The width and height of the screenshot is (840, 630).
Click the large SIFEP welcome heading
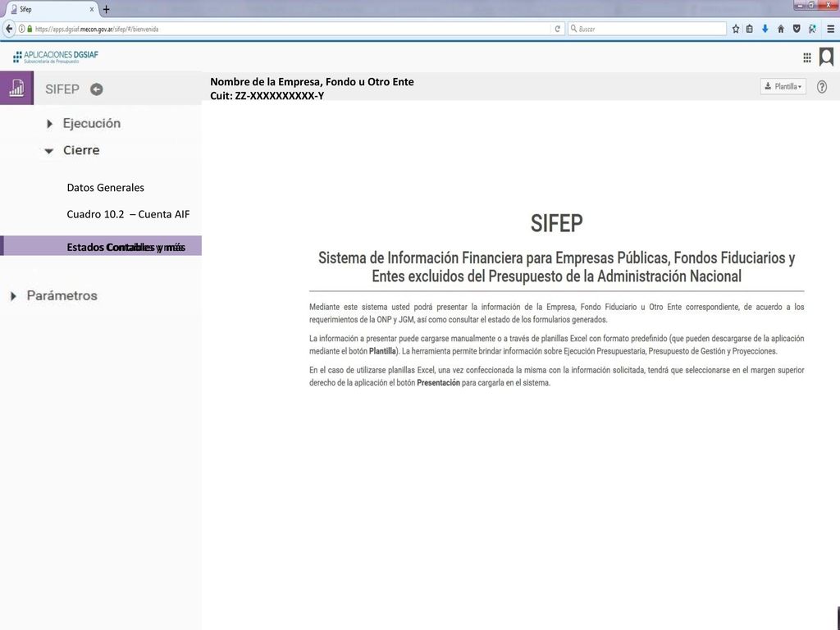pyautogui.click(x=557, y=223)
